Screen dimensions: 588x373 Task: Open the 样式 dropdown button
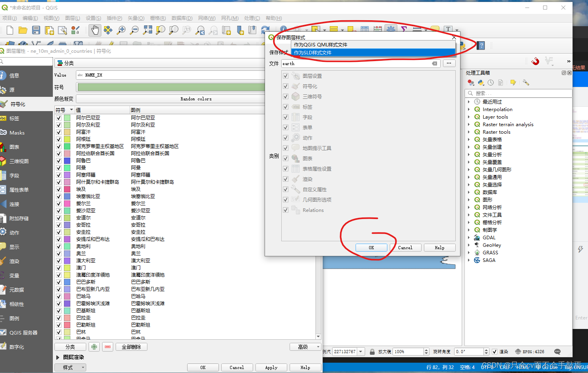70,367
